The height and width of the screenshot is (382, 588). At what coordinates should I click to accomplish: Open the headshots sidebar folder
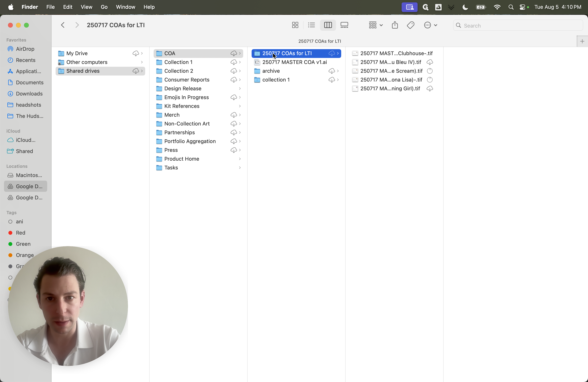click(x=25, y=105)
